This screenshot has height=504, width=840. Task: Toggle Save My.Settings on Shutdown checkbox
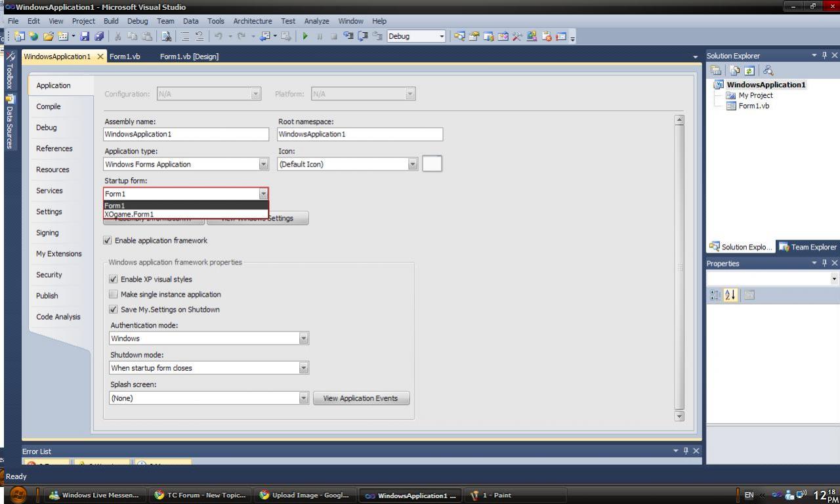pyautogui.click(x=114, y=309)
